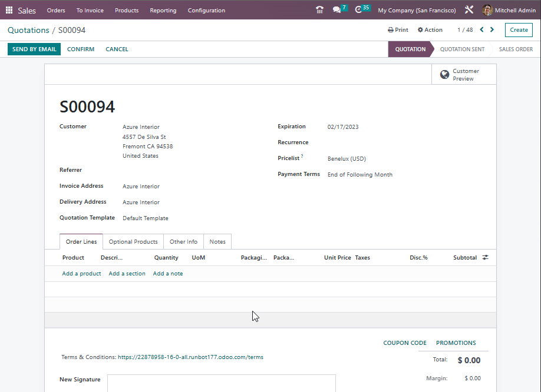Select the Order Lines tab
Screen dimensions: 541x392
point(81,241)
